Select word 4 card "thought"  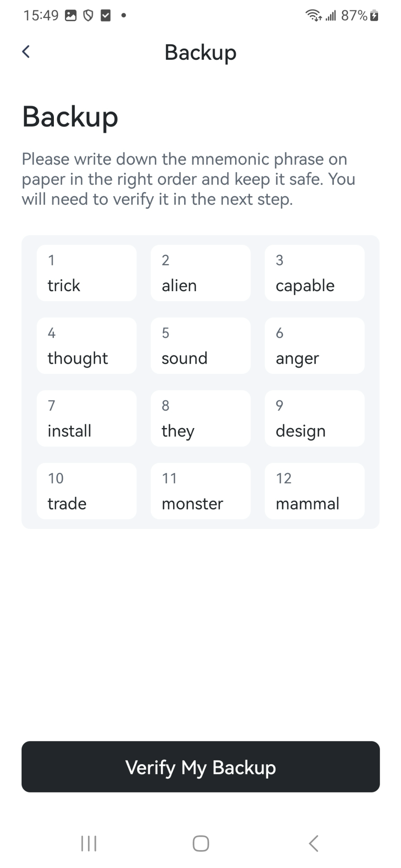(87, 345)
